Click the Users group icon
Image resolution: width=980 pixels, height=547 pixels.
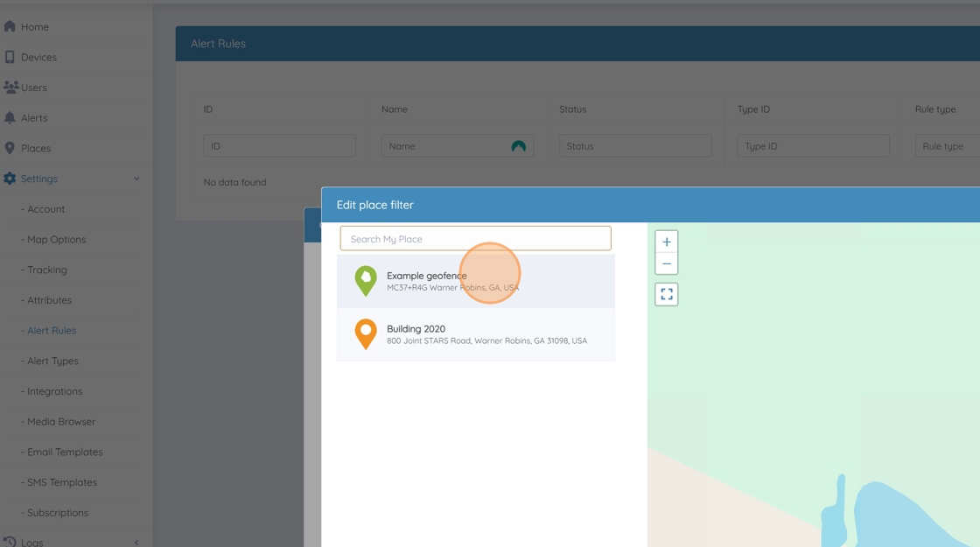pyautogui.click(x=10, y=87)
